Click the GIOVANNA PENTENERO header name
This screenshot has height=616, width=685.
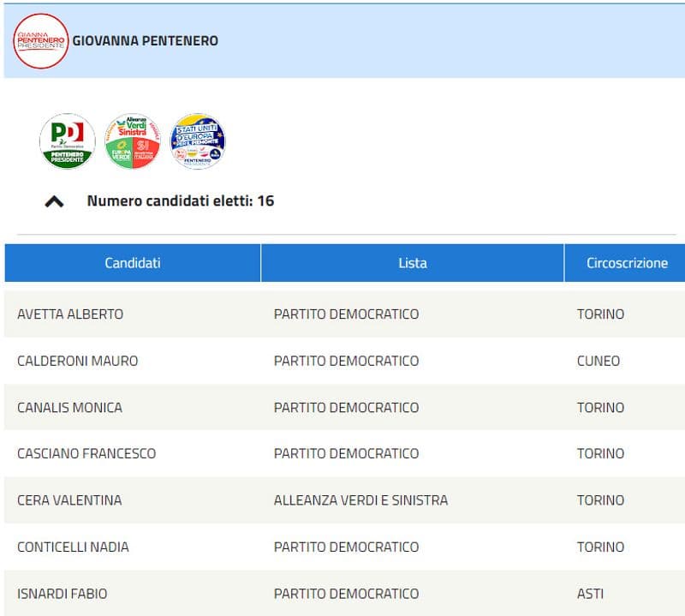click(x=146, y=40)
